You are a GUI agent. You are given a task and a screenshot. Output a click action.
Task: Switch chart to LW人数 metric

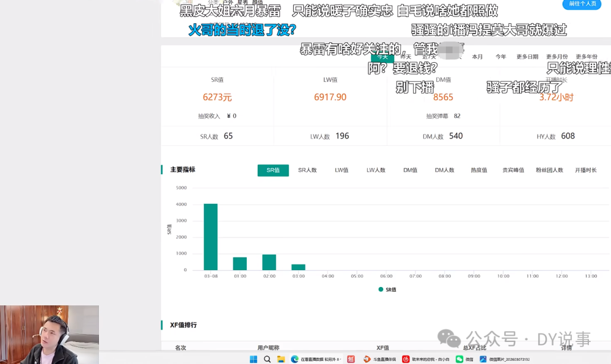pyautogui.click(x=376, y=170)
